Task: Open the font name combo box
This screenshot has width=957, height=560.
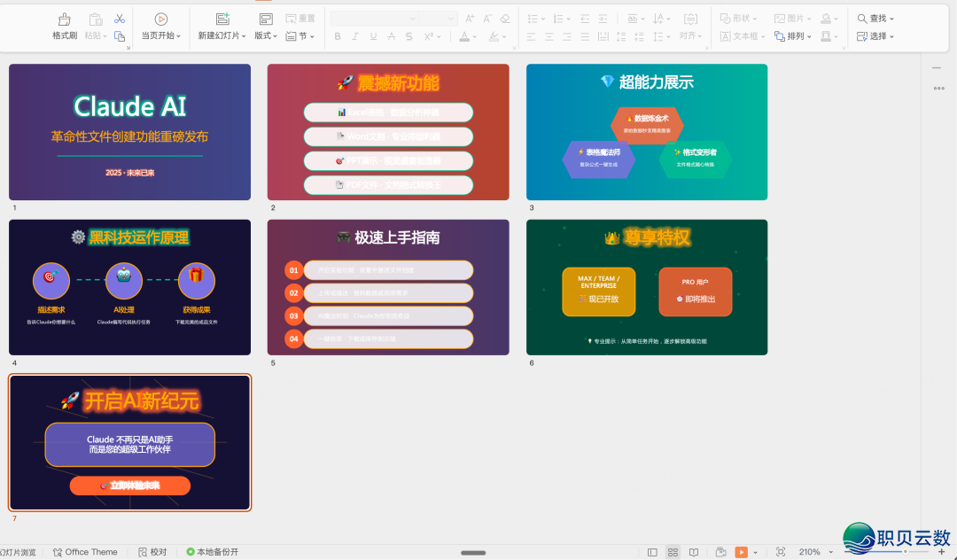Action: pos(374,19)
